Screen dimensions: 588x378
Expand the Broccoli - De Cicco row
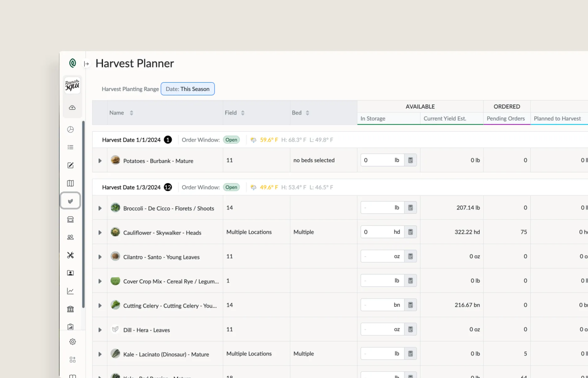click(100, 208)
